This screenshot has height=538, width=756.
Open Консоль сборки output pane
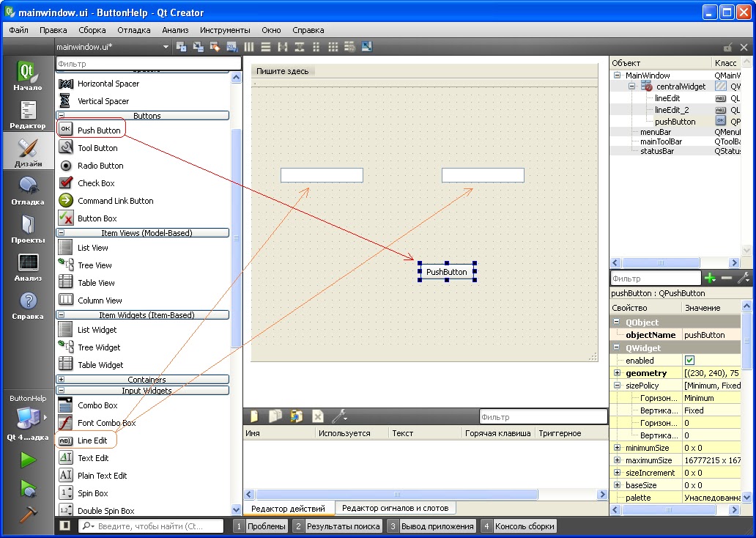pyautogui.click(x=519, y=526)
